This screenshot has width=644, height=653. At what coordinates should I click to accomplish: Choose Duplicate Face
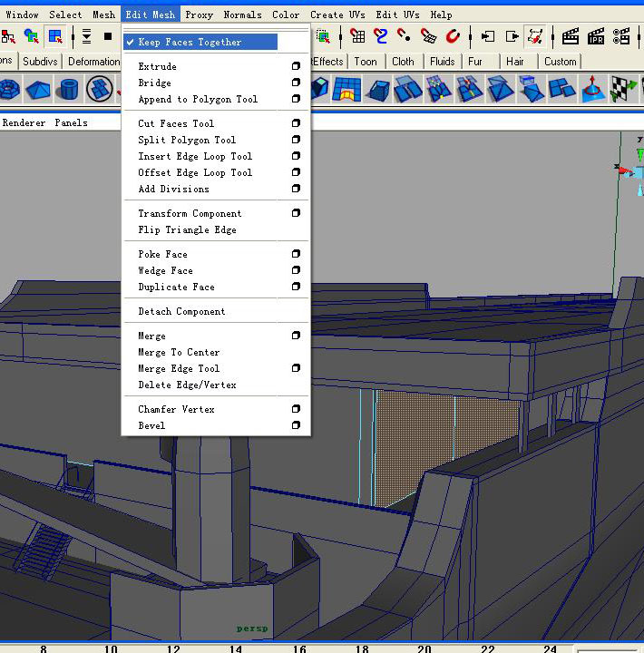click(x=176, y=287)
